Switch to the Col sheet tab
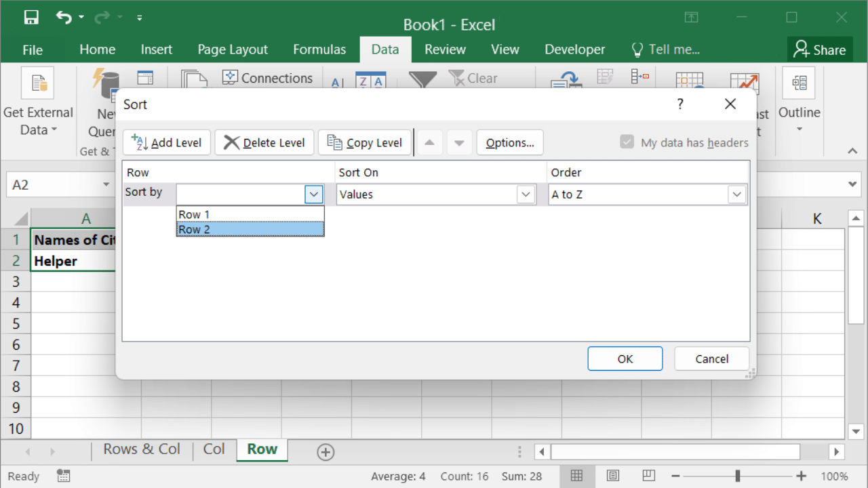 [214, 449]
